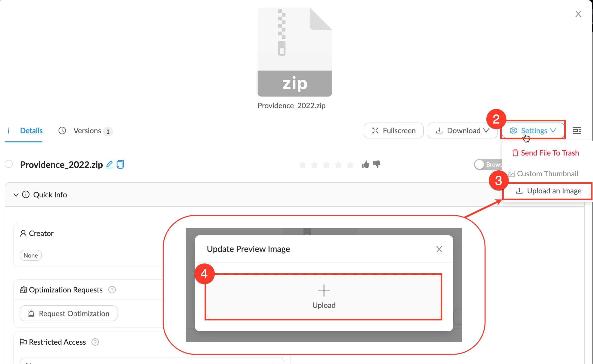Open the Download dropdown
593x364 pixels.
[463, 130]
